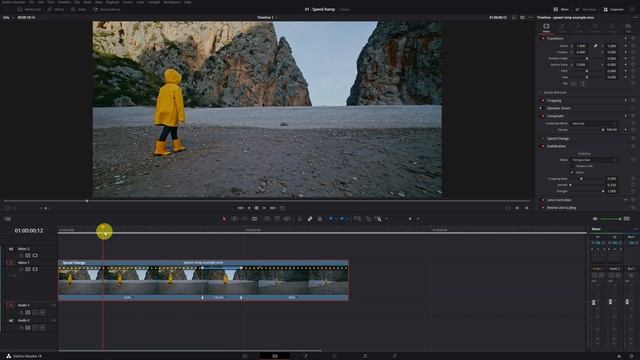Open the Fusion page icon

305,356
